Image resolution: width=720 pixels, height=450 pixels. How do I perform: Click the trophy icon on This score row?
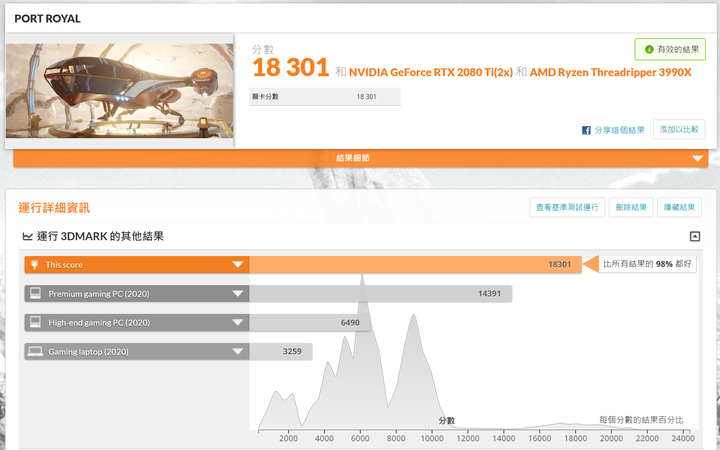click(x=34, y=264)
